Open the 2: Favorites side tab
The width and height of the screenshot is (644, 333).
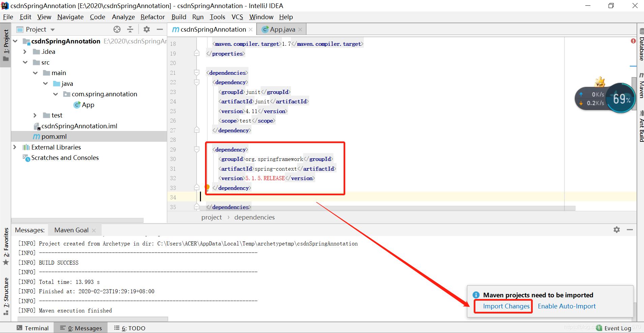click(6, 246)
